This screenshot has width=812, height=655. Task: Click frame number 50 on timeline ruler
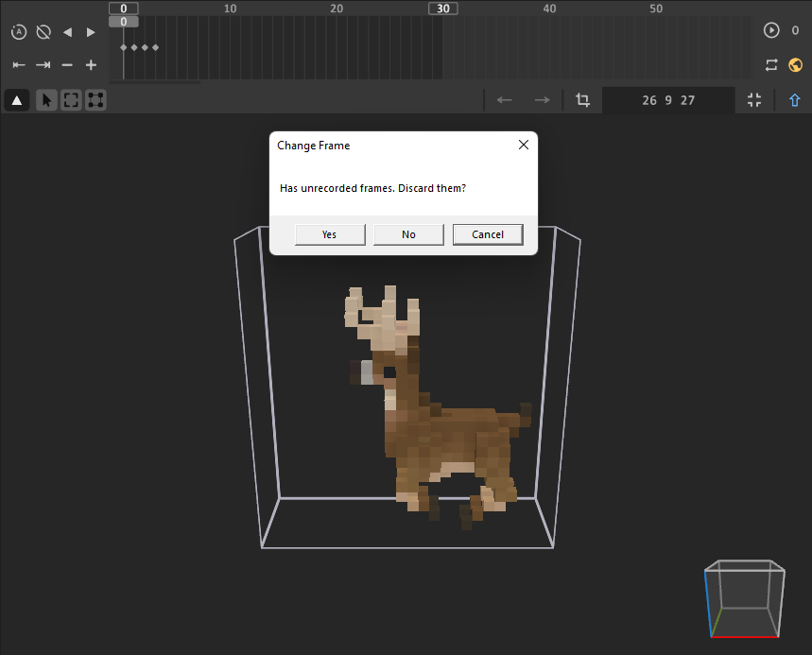(x=656, y=9)
